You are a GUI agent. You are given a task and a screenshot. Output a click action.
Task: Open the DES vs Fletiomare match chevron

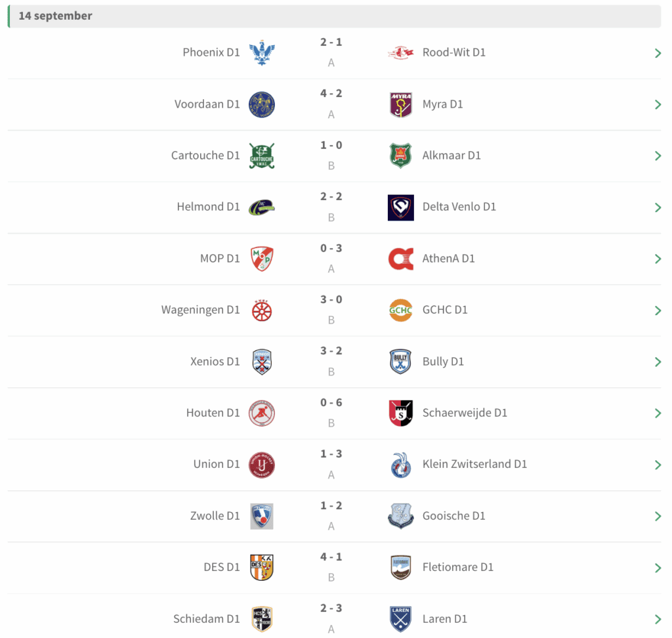(x=658, y=568)
